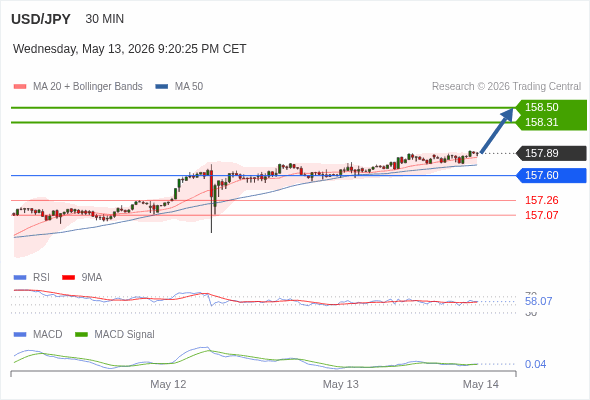
Task: Click the MA 20 + Bollinger Bands legend label
Action: (x=88, y=87)
